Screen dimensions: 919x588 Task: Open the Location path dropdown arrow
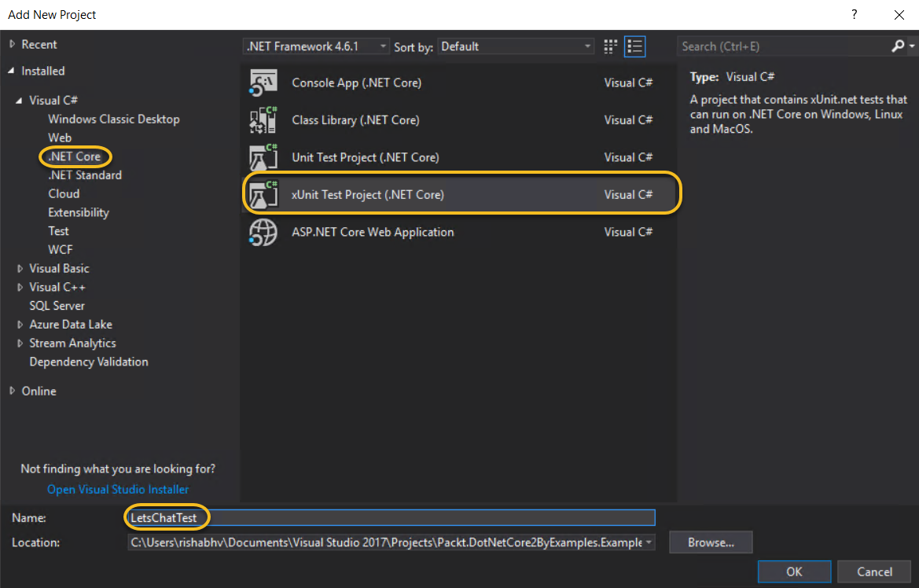(649, 542)
